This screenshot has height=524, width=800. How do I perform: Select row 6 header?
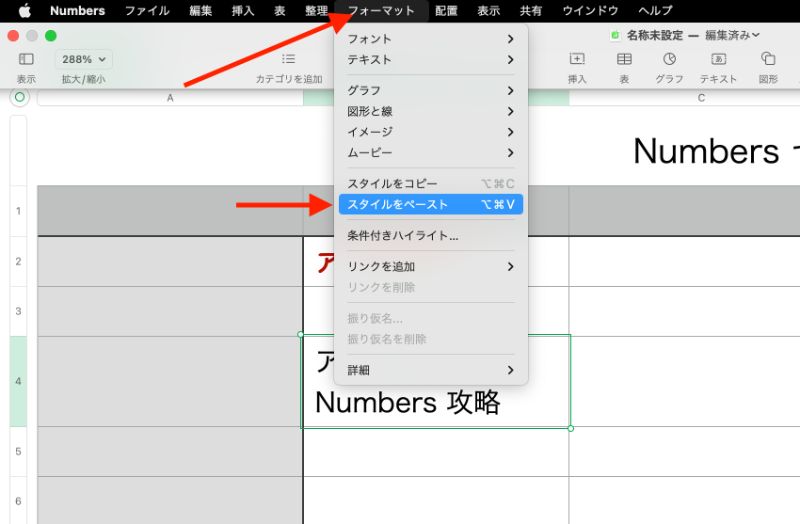(18, 501)
